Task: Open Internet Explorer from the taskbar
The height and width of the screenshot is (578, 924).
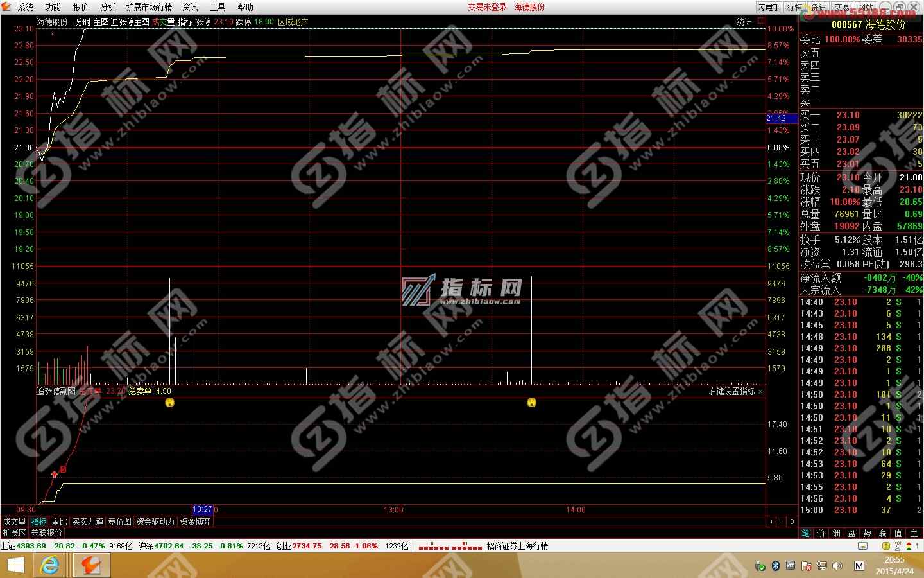Action: 49,565
